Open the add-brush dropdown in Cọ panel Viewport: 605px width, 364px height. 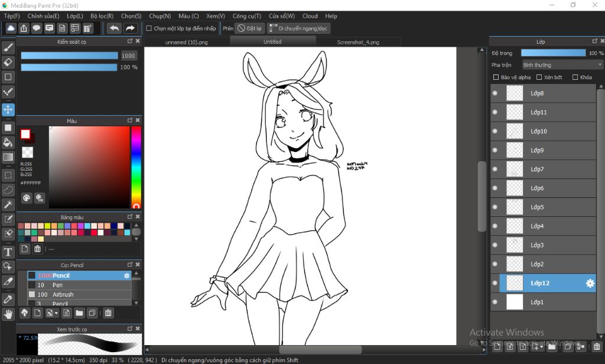[x=52, y=313]
